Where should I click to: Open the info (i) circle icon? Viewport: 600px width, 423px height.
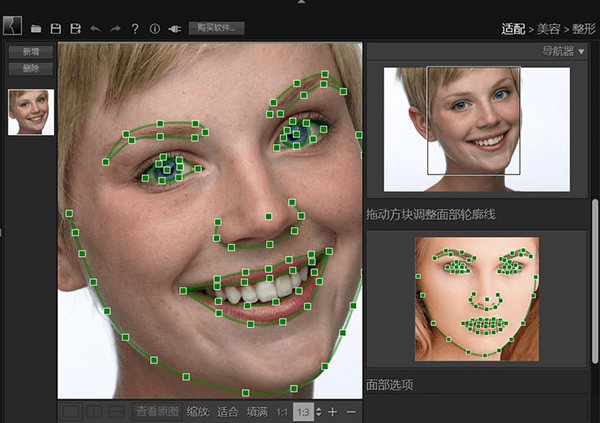coord(154,29)
